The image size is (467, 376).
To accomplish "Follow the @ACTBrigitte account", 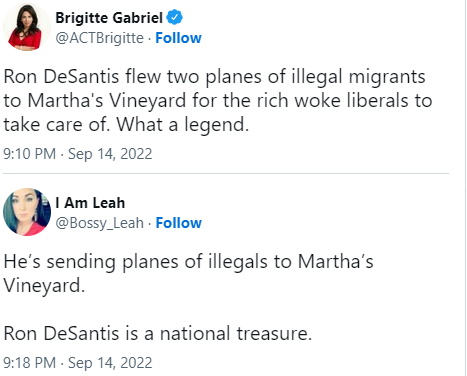I will (x=178, y=38).
